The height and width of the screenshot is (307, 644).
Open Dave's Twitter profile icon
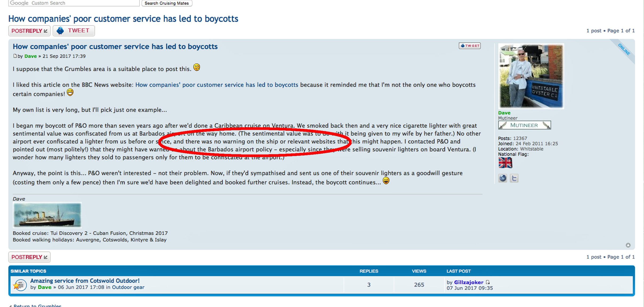514,178
